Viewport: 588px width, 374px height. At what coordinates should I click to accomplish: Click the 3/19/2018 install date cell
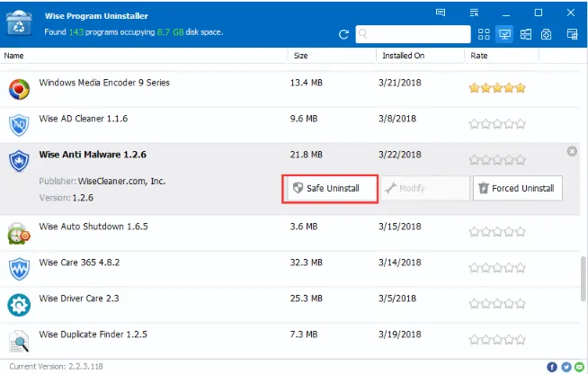[400, 334]
